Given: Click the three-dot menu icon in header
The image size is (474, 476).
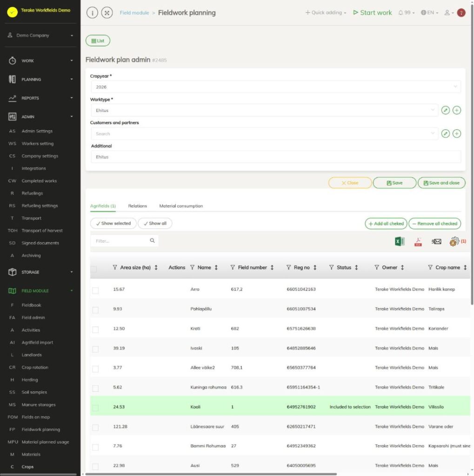Looking at the screenshot, I should (x=92, y=13).
